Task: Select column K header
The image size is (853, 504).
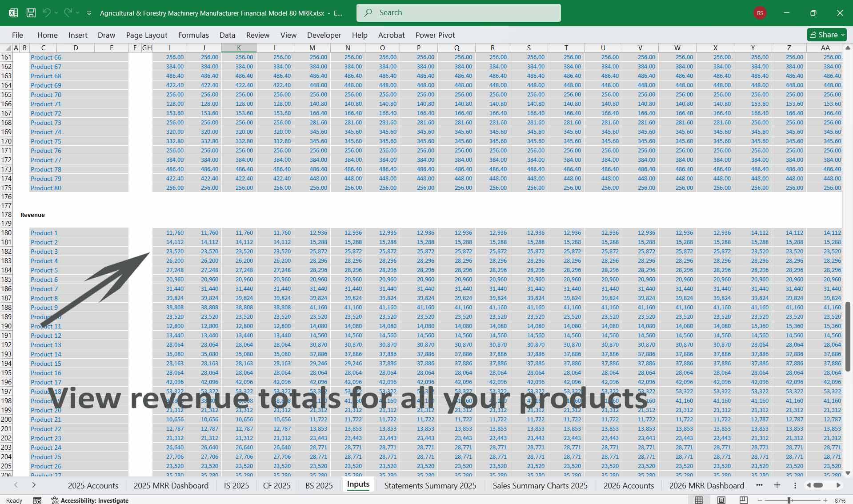Action: (x=239, y=48)
